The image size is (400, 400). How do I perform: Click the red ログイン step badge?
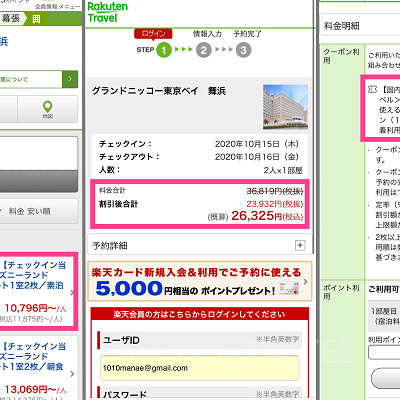[x=153, y=34]
